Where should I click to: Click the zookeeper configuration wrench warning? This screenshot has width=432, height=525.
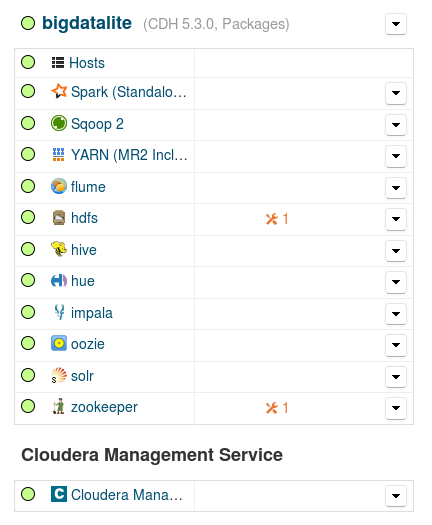point(277,408)
